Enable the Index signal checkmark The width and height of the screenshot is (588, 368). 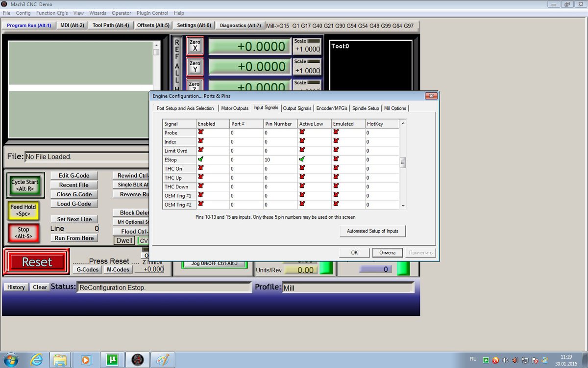pos(201,141)
